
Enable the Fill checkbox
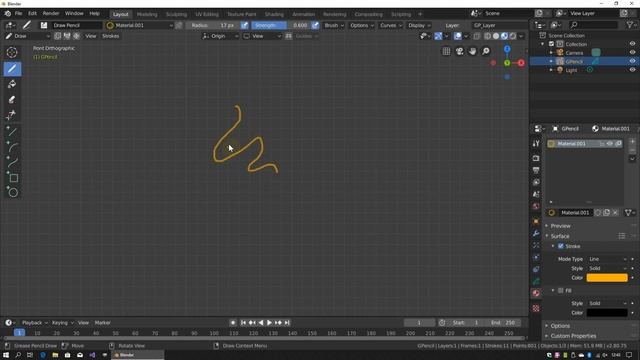click(x=561, y=290)
